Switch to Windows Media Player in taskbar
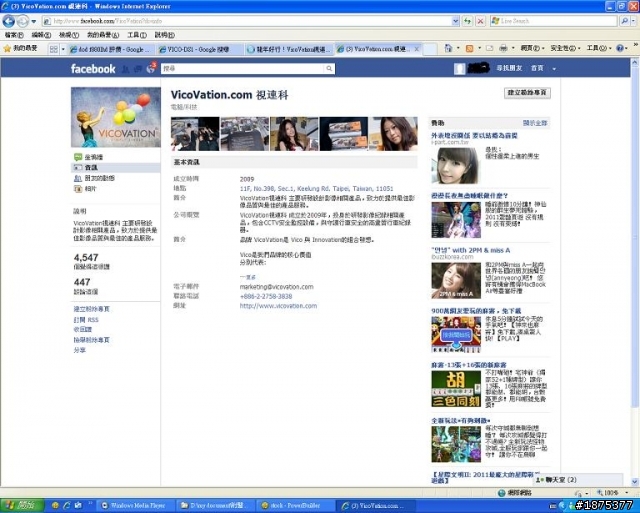Screen dimensions: 640x513 137,505
